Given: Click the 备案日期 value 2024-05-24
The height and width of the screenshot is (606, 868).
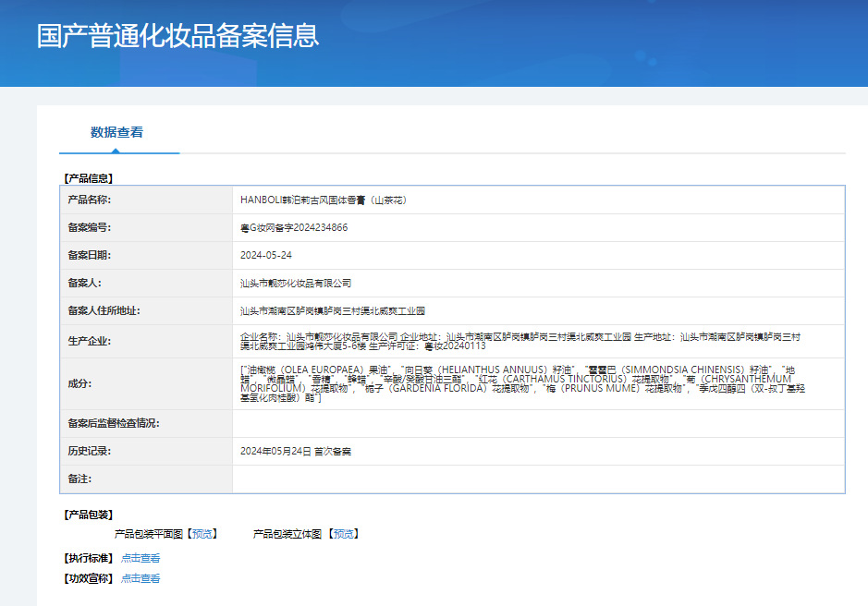Looking at the screenshot, I should 266,255.
